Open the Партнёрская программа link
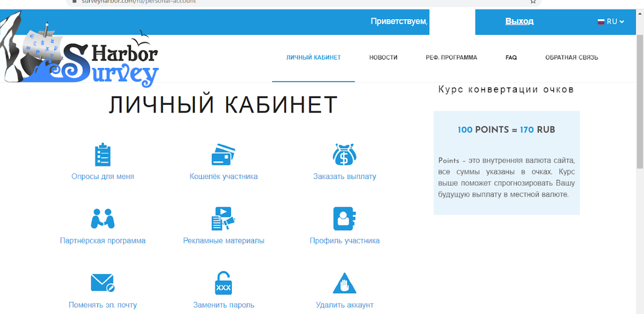This screenshot has height=314, width=644. [103, 240]
